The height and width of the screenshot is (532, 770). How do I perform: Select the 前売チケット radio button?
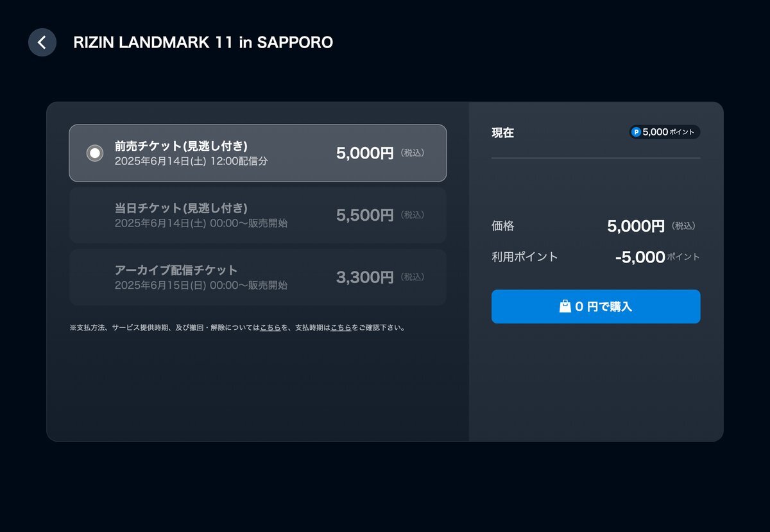pyautogui.click(x=95, y=153)
